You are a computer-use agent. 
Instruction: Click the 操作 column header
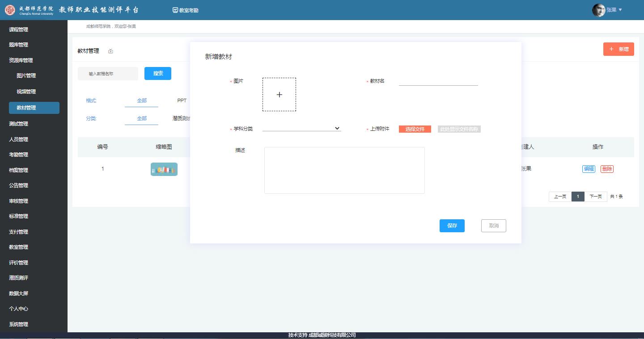[x=598, y=147]
